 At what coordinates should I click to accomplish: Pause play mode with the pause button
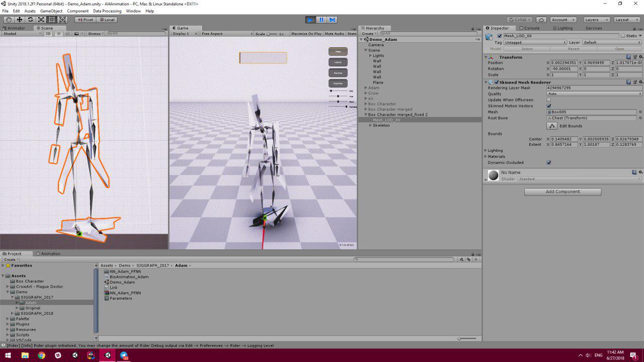pyautogui.click(x=321, y=20)
